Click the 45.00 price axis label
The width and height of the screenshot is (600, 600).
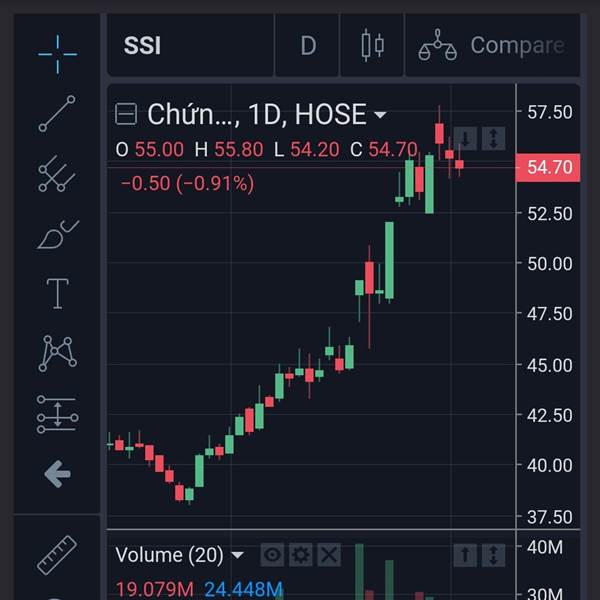click(550, 365)
